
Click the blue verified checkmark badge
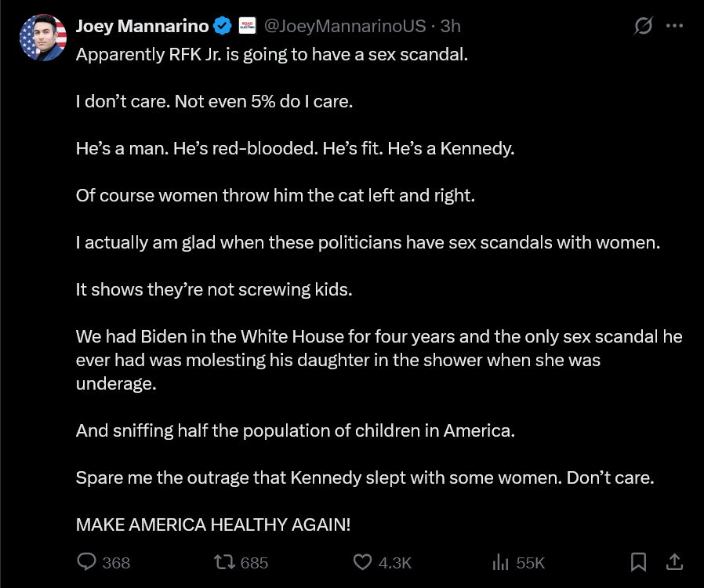pyautogui.click(x=222, y=26)
